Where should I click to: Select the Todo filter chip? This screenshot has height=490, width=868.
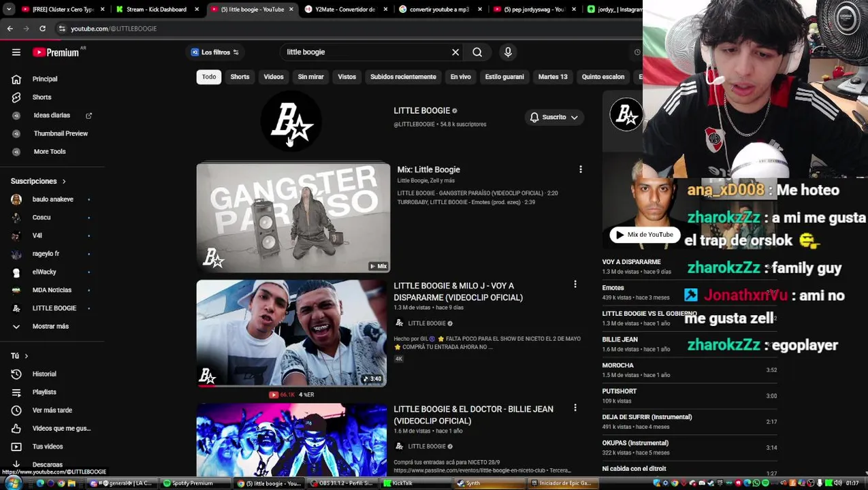[x=209, y=77]
